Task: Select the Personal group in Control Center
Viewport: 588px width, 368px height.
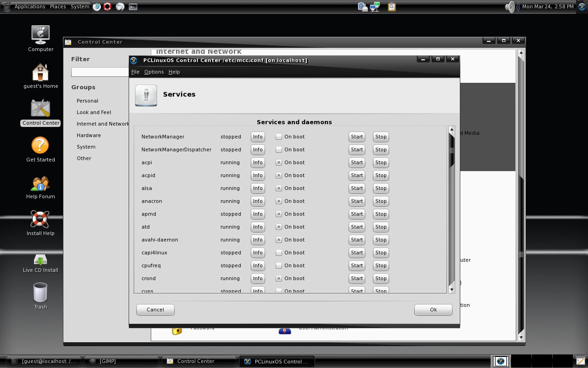Action: coord(87,101)
